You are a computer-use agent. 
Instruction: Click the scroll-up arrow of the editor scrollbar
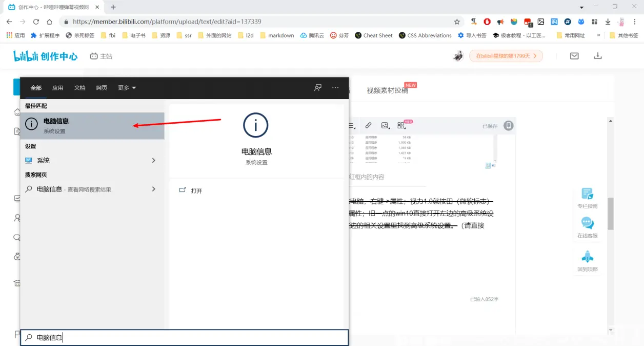(x=611, y=121)
